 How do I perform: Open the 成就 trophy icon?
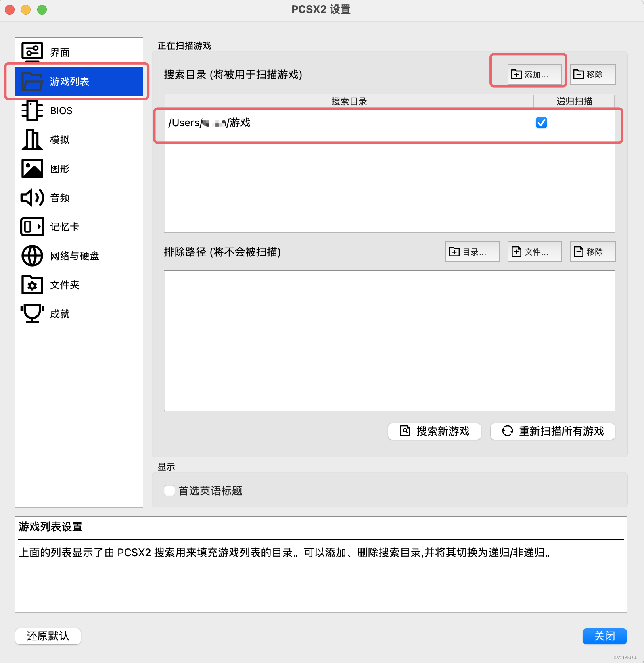tap(32, 314)
